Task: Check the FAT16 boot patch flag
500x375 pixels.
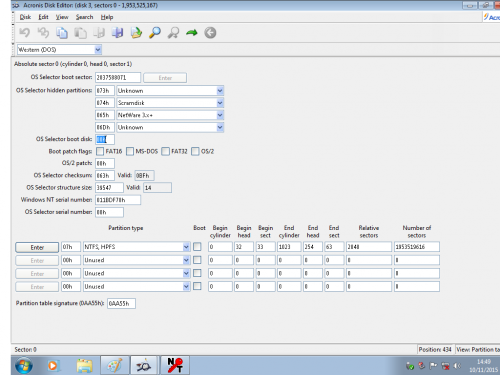Action: tap(100, 151)
